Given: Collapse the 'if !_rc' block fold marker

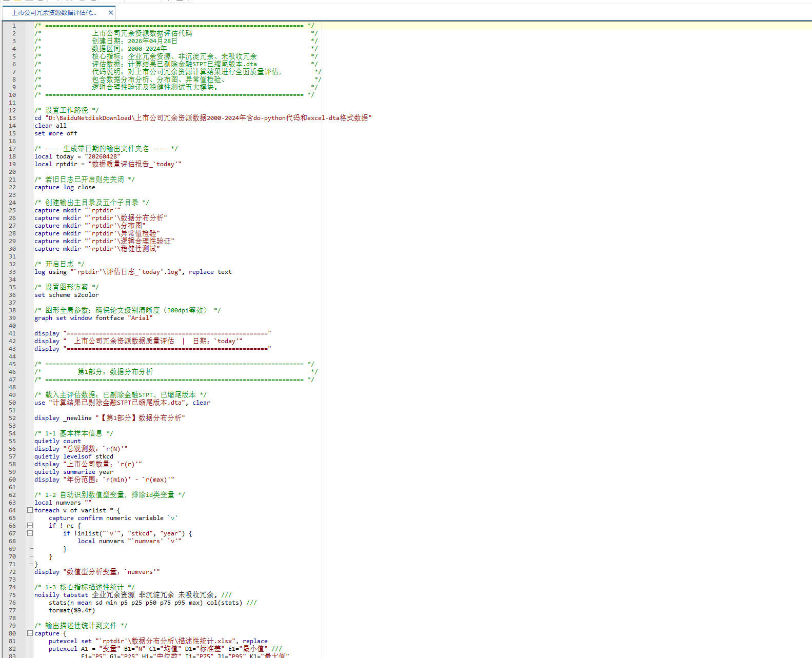Looking at the screenshot, I should 30,526.
